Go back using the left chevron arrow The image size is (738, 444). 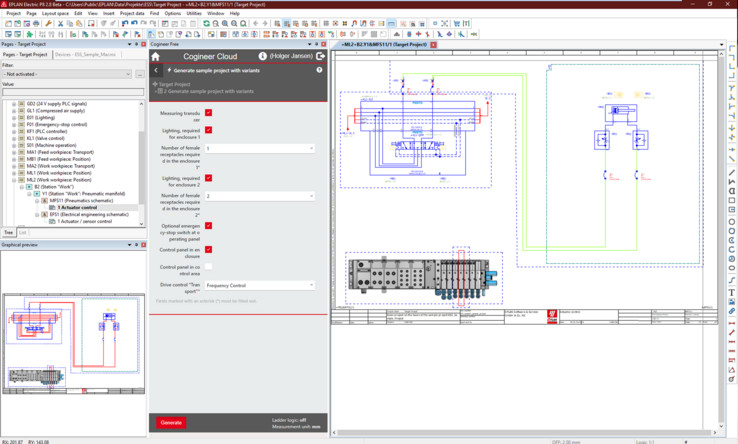[x=156, y=70]
